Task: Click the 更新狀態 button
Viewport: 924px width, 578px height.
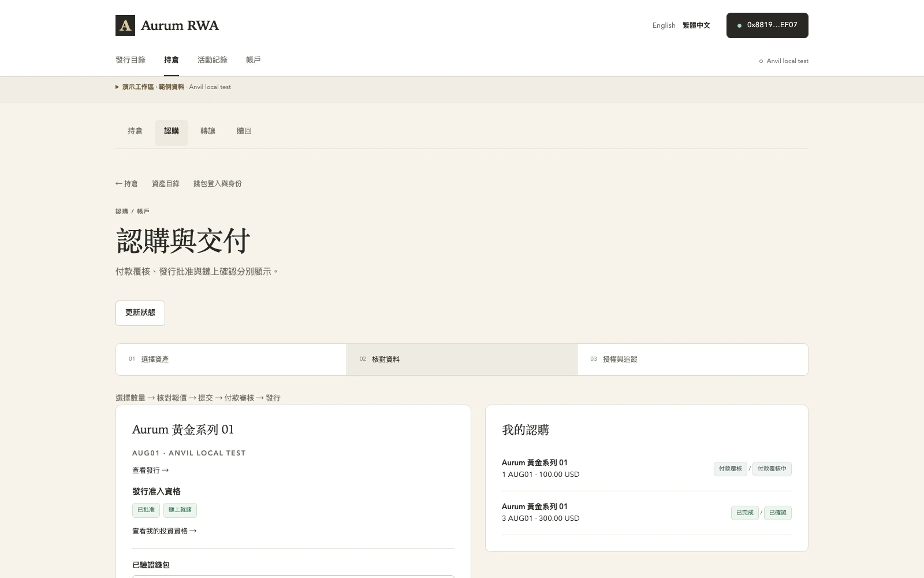Action: pos(140,313)
